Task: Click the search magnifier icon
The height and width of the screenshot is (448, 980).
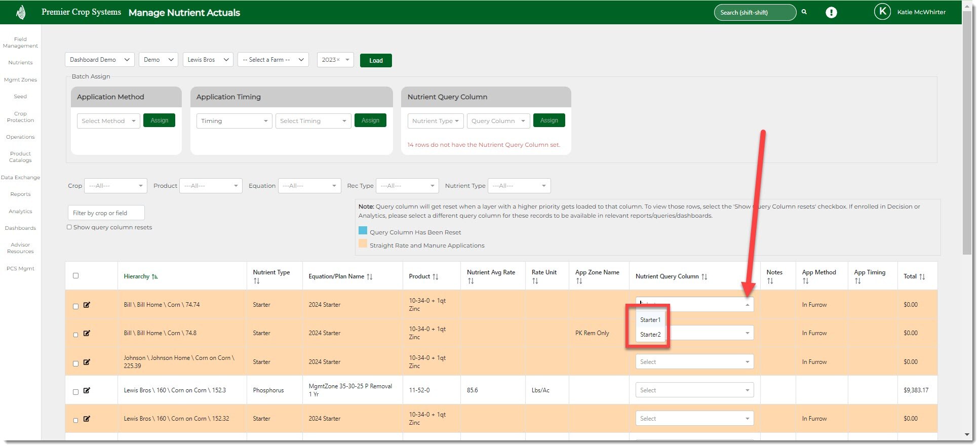Action: pos(804,12)
